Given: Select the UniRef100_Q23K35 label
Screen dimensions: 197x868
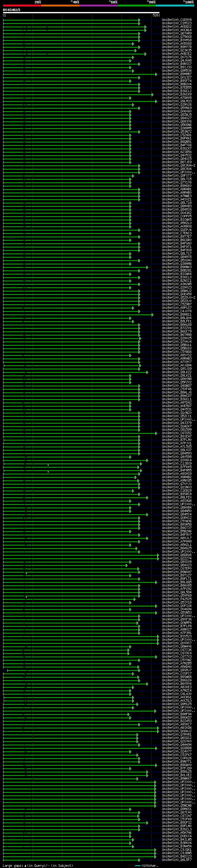Looking at the screenshot, I should pyautogui.click(x=177, y=50).
